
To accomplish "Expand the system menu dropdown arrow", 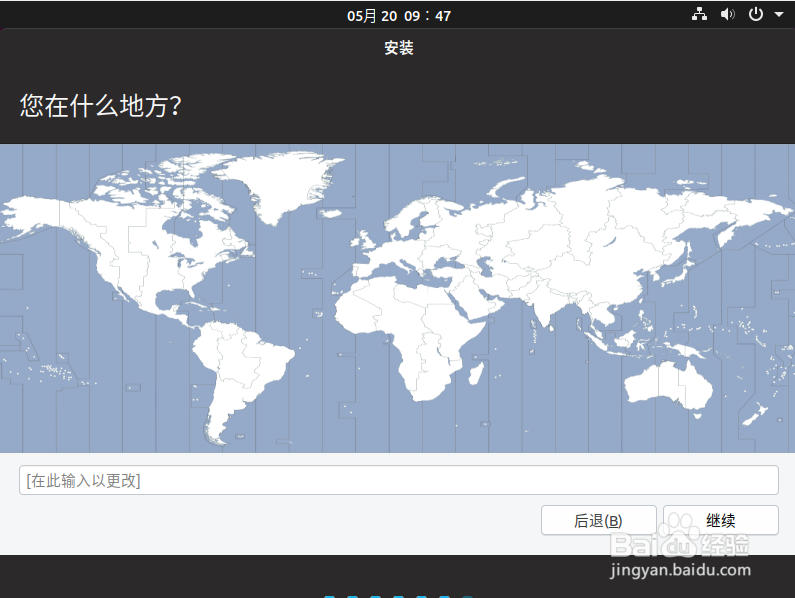I will coord(779,15).
